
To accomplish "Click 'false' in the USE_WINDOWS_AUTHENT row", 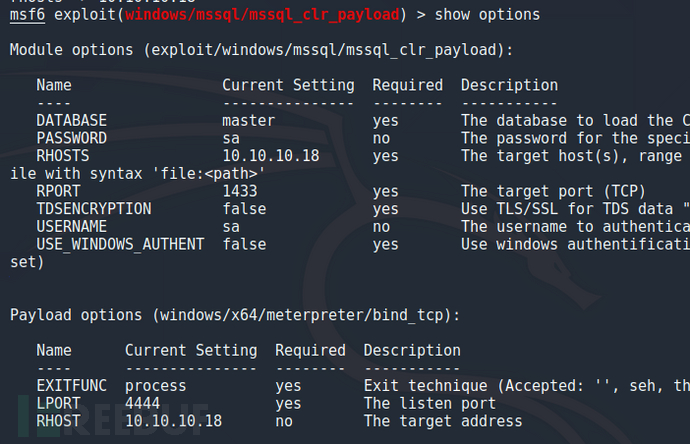I will (x=244, y=244).
